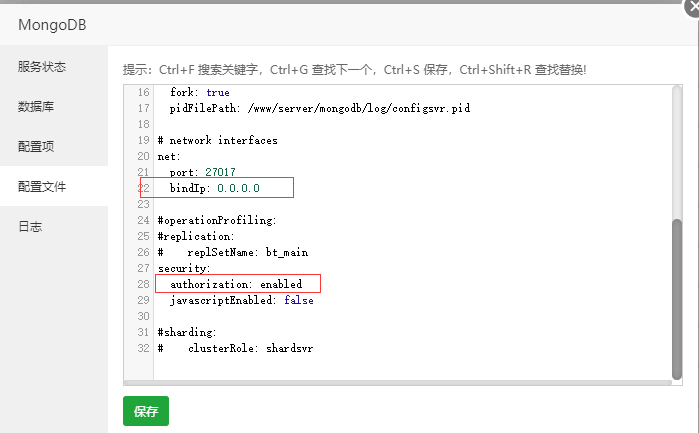The height and width of the screenshot is (433, 699).
Task: Click the 'javascriptEnabled: false' line
Action: (242, 301)
